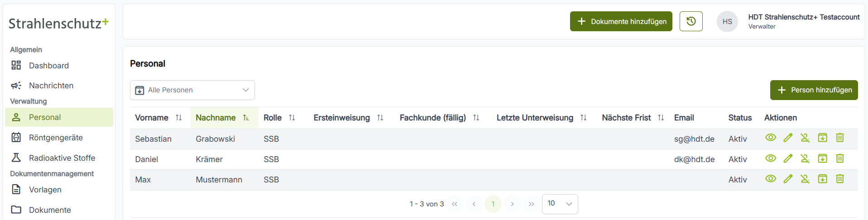The width and height of the screenshot is (868, 220).
Task: Deactivate Max Mustermann using the person-off icon
Action: [x=805, y=179]
